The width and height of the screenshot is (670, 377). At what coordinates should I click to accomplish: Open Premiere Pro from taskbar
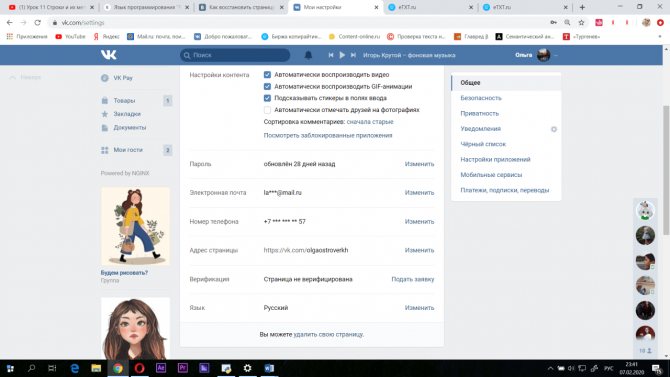pos(183,368)
